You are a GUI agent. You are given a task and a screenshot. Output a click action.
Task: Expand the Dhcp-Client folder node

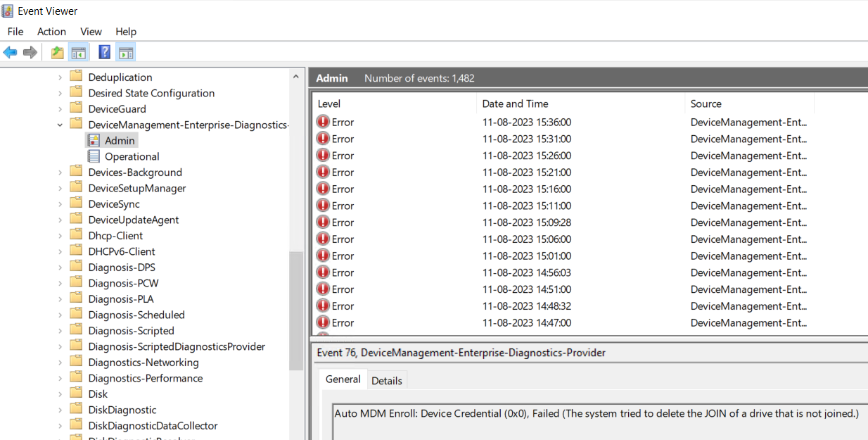pyautogui.click(x=60, y=236)
